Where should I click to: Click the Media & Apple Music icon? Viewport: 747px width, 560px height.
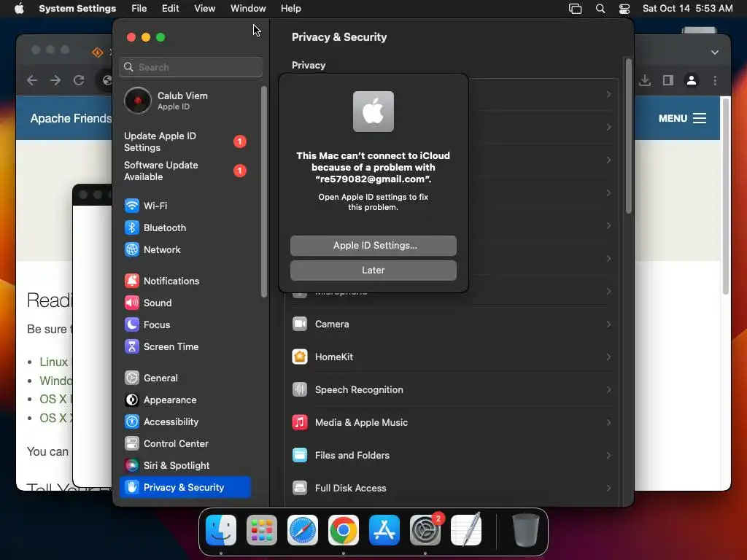[300, 422]
